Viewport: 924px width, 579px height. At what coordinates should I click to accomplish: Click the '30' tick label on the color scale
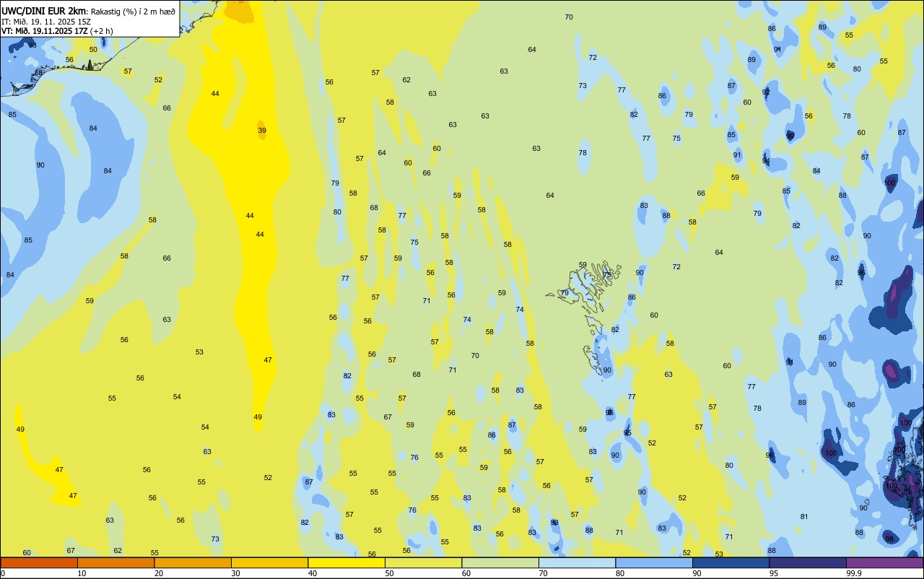235,573
